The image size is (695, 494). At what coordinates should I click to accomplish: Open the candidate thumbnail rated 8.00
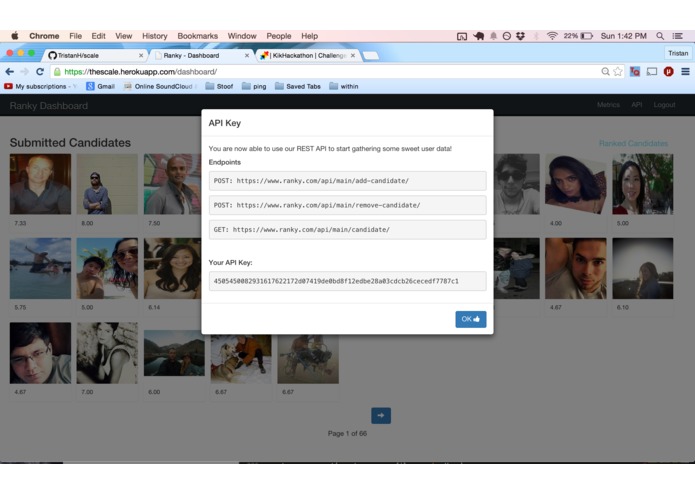point(107,184)
